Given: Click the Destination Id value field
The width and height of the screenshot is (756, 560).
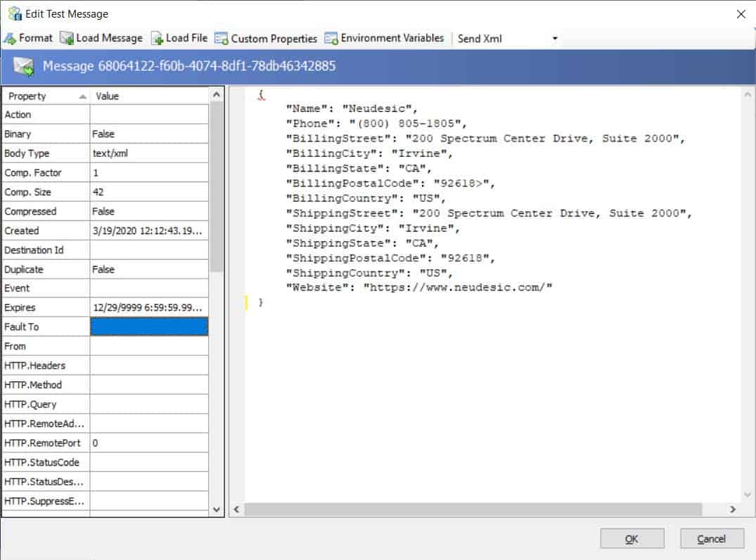Looking at the screenshot, I should (x=150, y=250).
